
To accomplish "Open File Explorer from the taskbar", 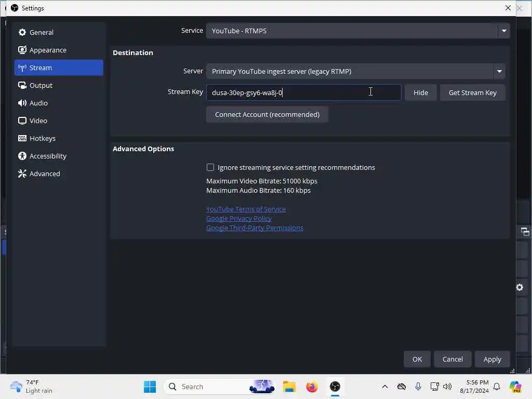I will (x=289, y=387).
